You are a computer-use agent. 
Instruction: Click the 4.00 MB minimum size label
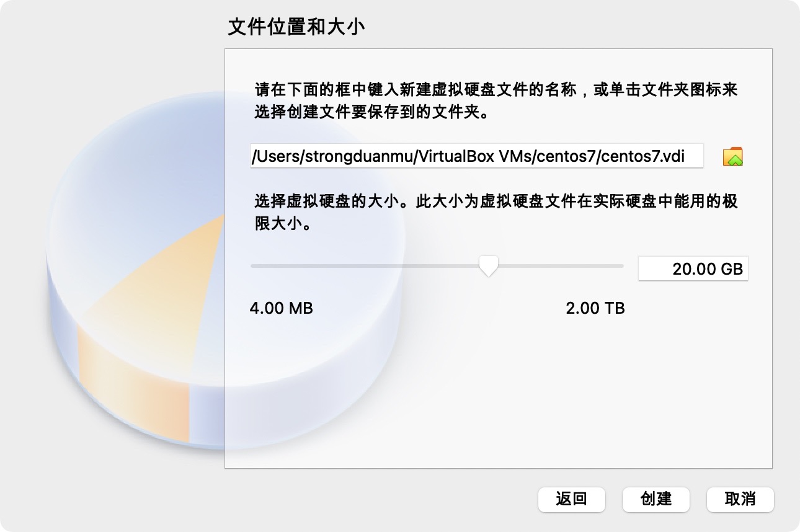coord(281,308)
